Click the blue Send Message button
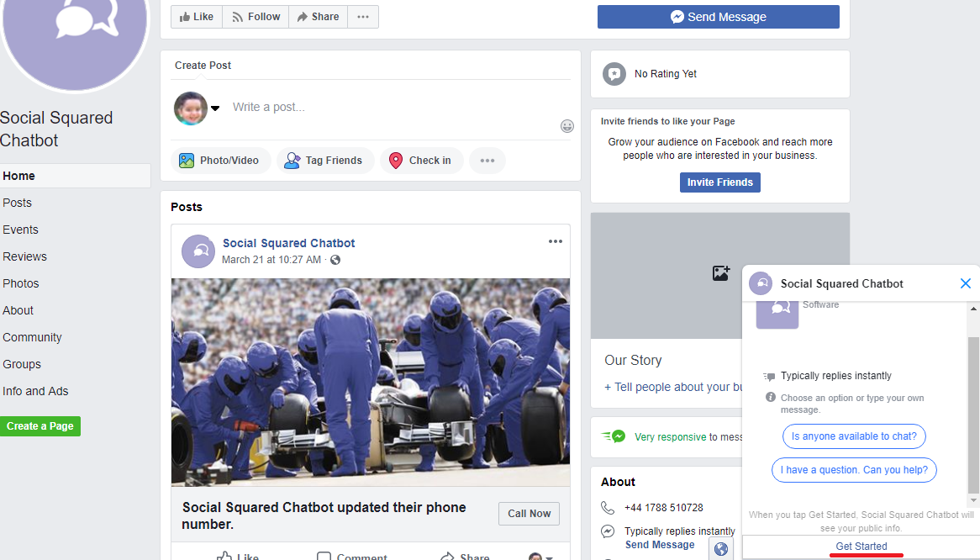 point(718,17)
